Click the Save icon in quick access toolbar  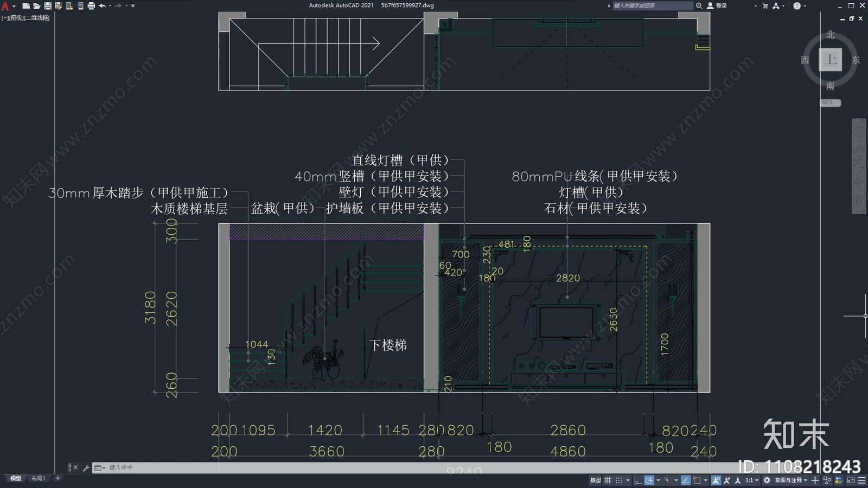coord(48,6)
